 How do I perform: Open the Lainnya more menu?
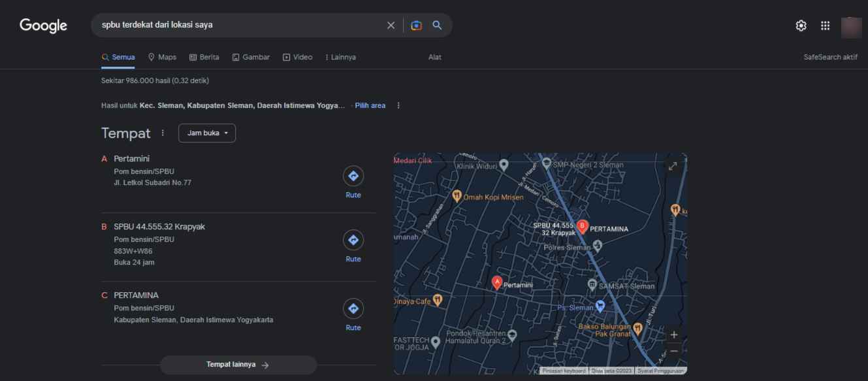(340, 58)
